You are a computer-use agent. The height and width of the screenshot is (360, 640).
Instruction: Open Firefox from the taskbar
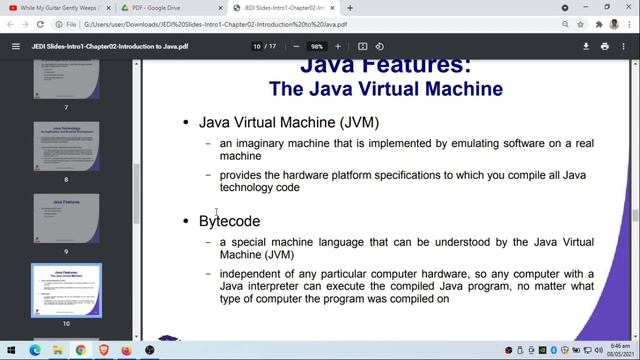tap(127, 350)
